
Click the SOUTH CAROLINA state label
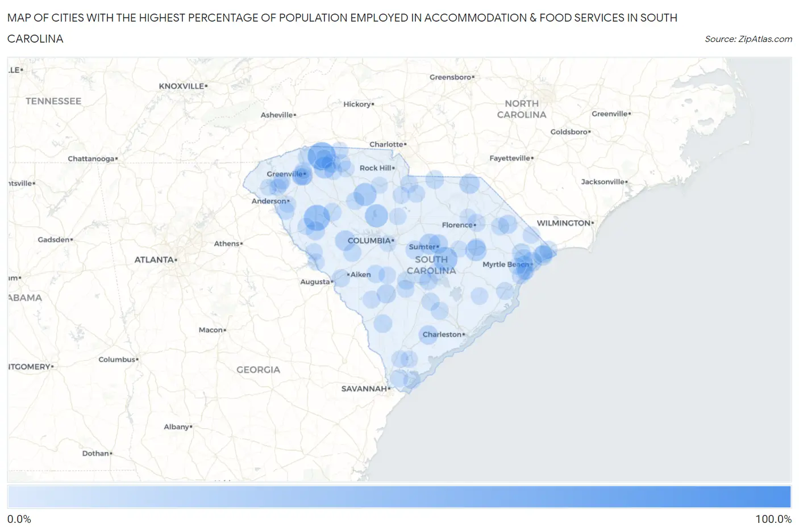click(x=431, y=265)
